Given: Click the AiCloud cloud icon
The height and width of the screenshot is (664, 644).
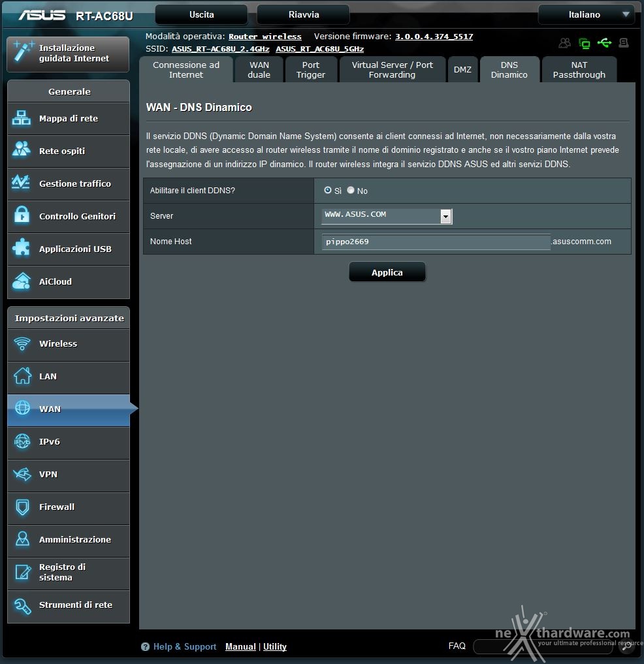Looking at the screenshot, I should coord(21,281).
